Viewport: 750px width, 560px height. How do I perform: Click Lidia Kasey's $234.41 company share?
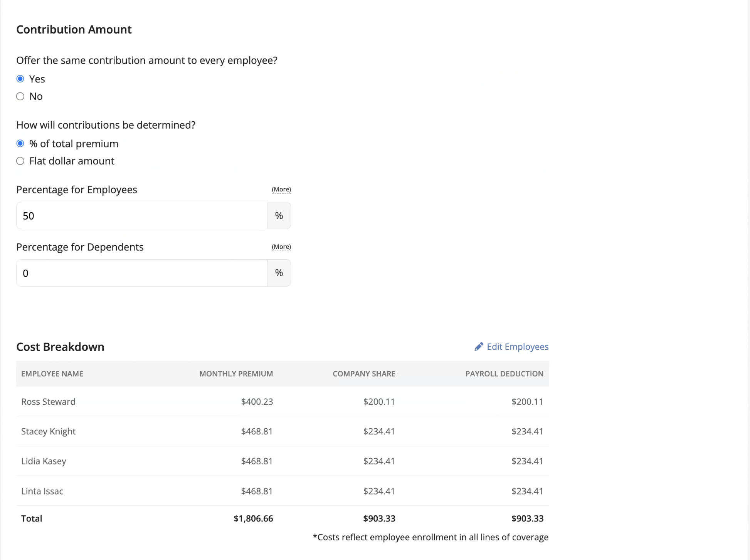(379, 461)
